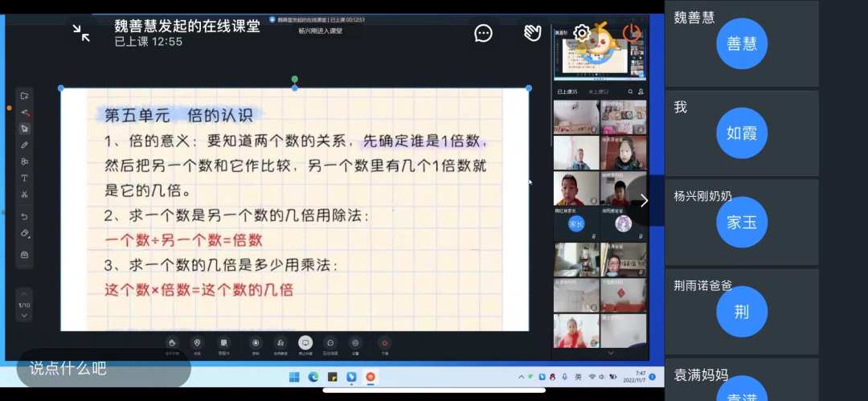Viewport: 868px width, 401px height.
Task: Toggle the 全员静音 mute-all button
Action: (280, 344)
